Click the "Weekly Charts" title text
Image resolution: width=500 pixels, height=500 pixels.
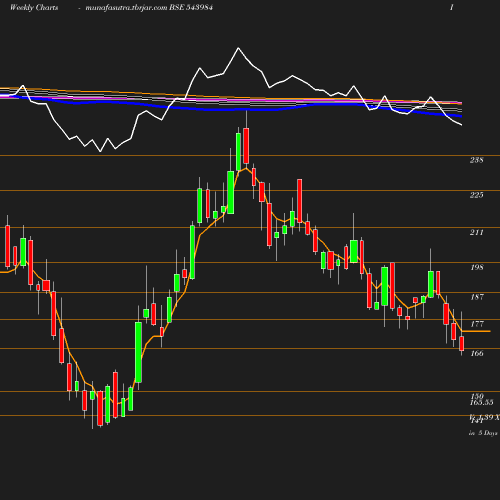(x=34, y=8)
